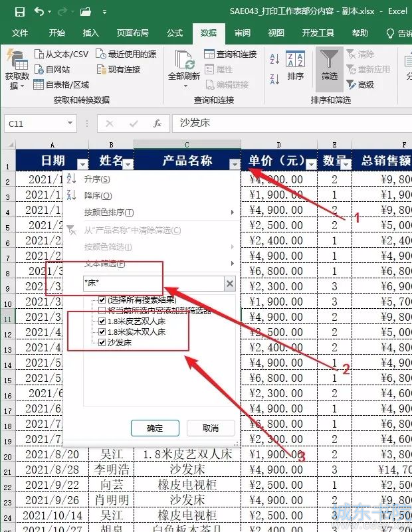The width and height of the screenshot is (412, 532).
Task: Click 从文本/CSV import button
Action: [61, 54]
